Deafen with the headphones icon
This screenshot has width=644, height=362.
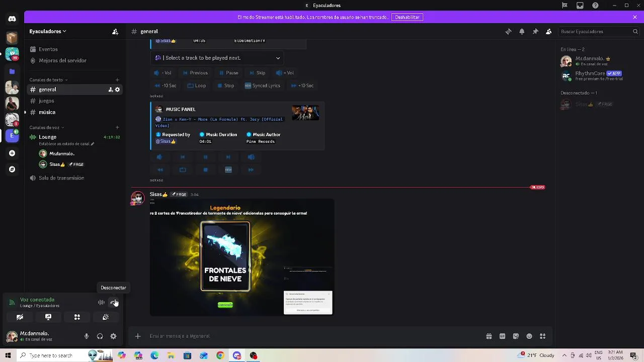point(100,336)
